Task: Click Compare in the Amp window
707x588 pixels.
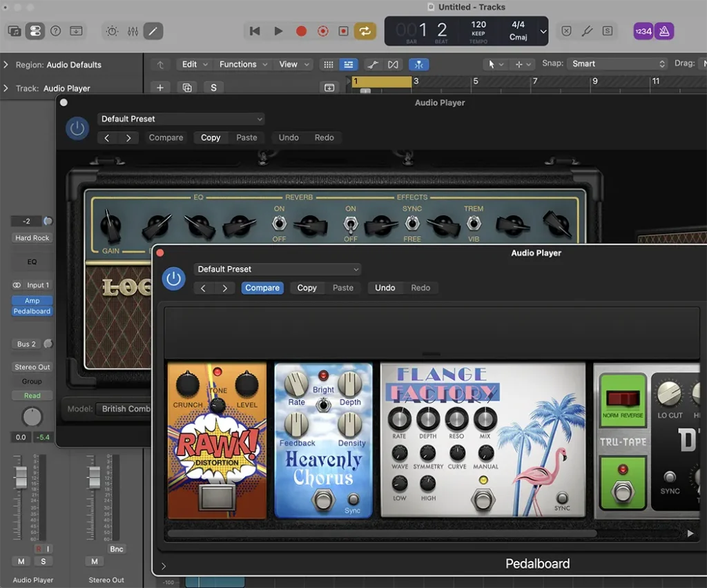Action: point(166,137)
